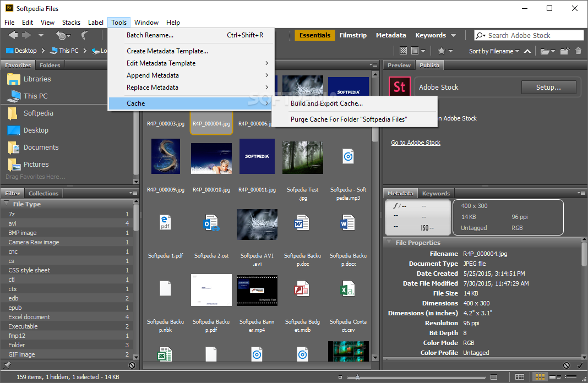
Task: Open the Window menu
Action: click(146, 23)
